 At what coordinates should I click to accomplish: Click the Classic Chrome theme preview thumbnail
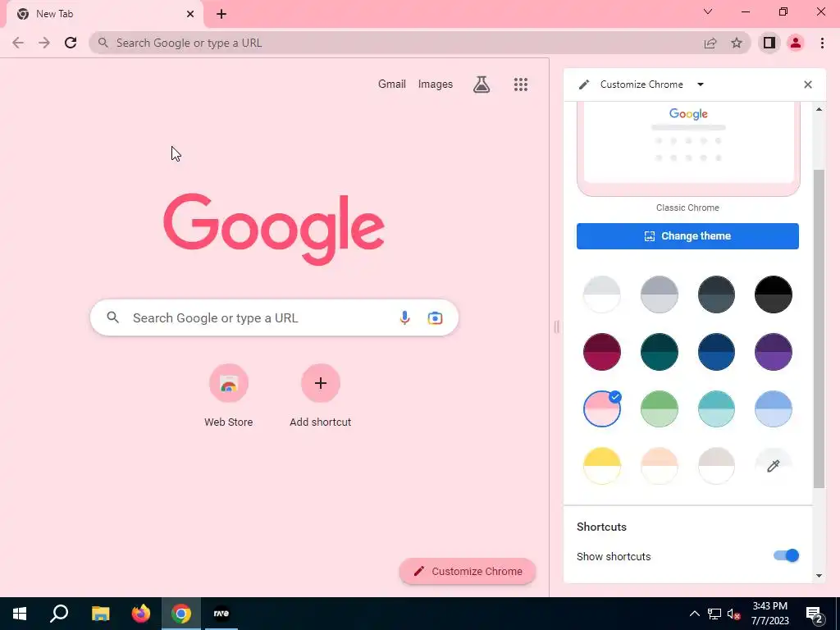(x=688, y=149)
